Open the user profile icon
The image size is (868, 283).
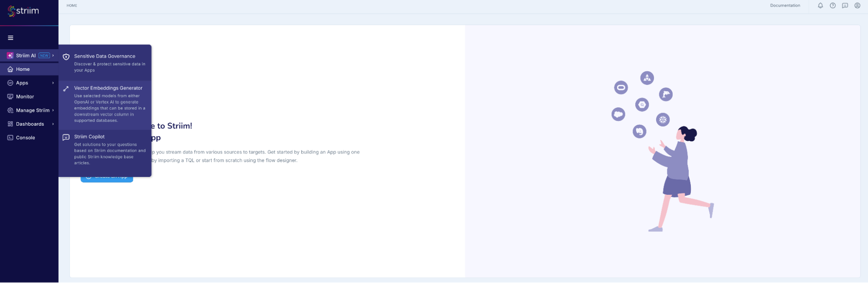857,6
